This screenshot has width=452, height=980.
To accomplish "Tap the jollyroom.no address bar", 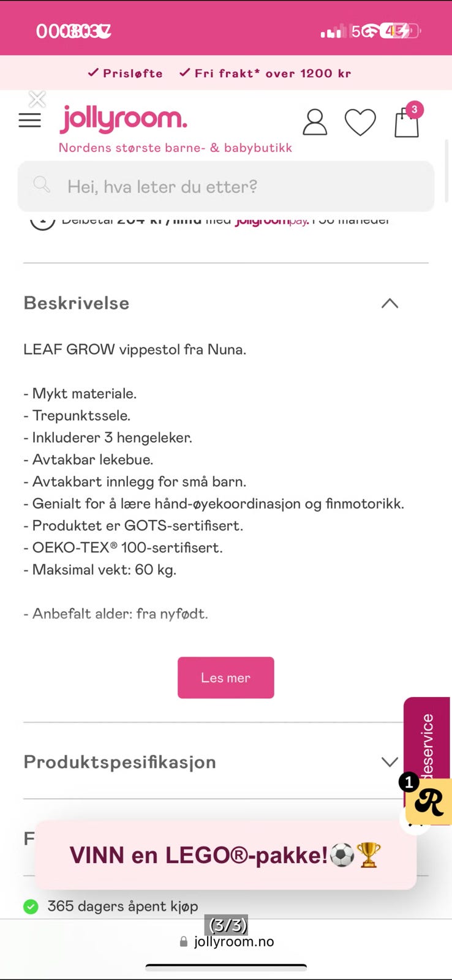I will pos(226,941).
